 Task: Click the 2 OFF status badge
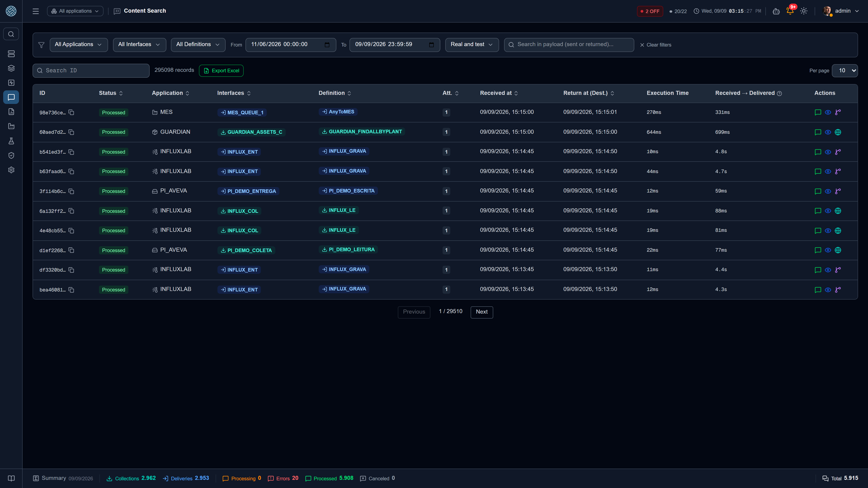650,11
